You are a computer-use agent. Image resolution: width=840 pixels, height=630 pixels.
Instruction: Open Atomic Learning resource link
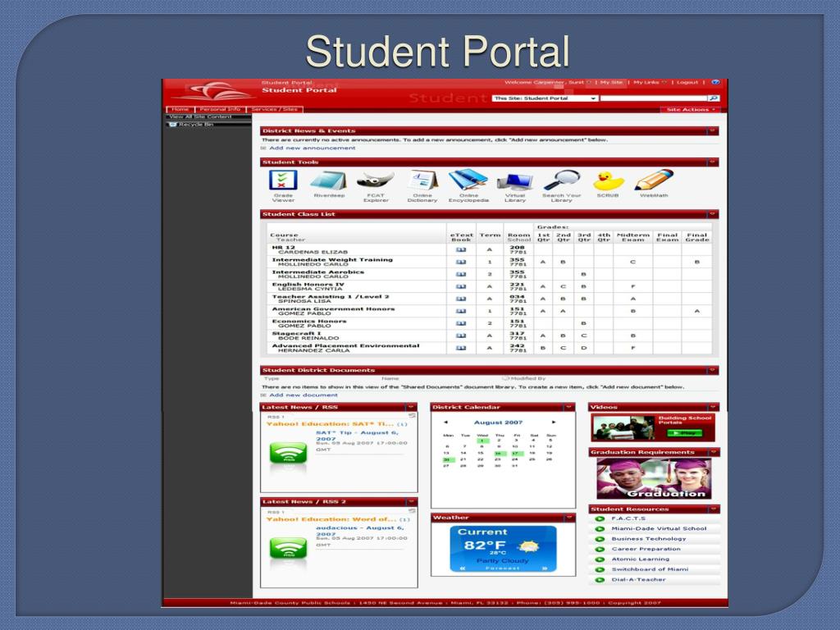(640, 559)
